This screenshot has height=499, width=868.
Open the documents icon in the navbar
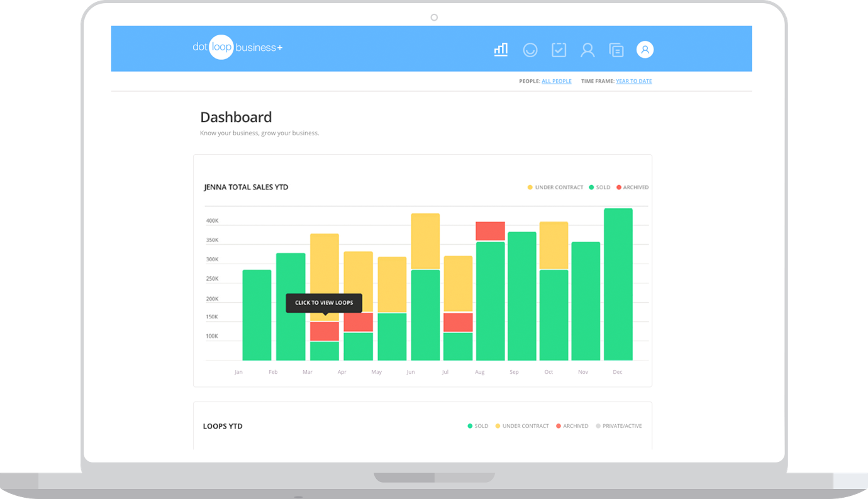(616, 48)
